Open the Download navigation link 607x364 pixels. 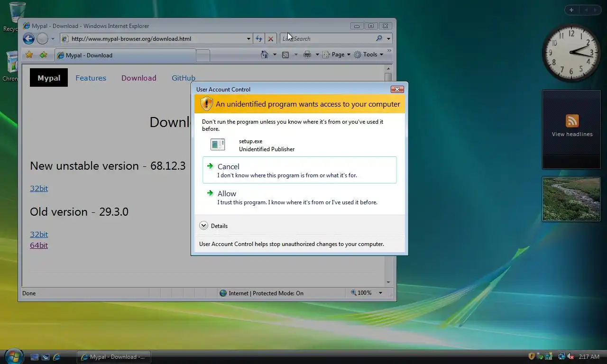click(x=138, y=78)
